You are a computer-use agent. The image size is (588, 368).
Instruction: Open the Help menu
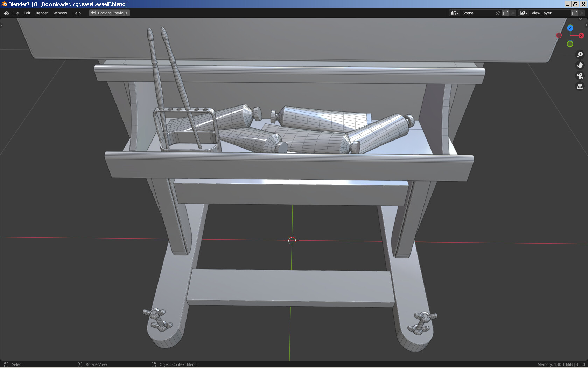[76, 13]
